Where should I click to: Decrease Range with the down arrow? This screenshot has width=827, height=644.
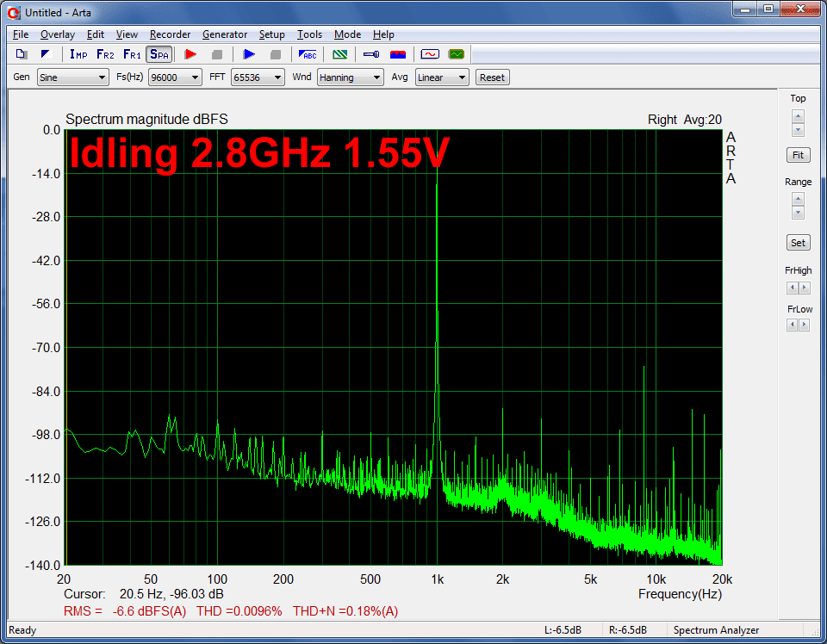point(798,213)
